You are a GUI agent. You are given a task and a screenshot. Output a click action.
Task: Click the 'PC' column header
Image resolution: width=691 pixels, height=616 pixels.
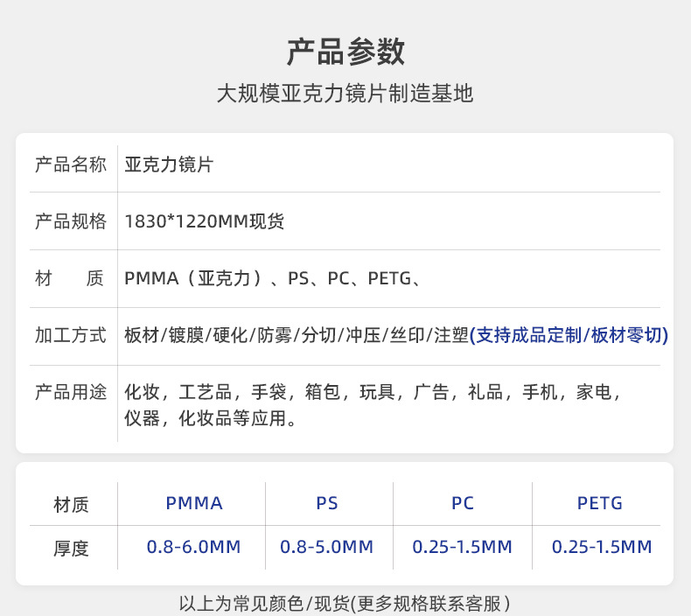tap(463, 503)
